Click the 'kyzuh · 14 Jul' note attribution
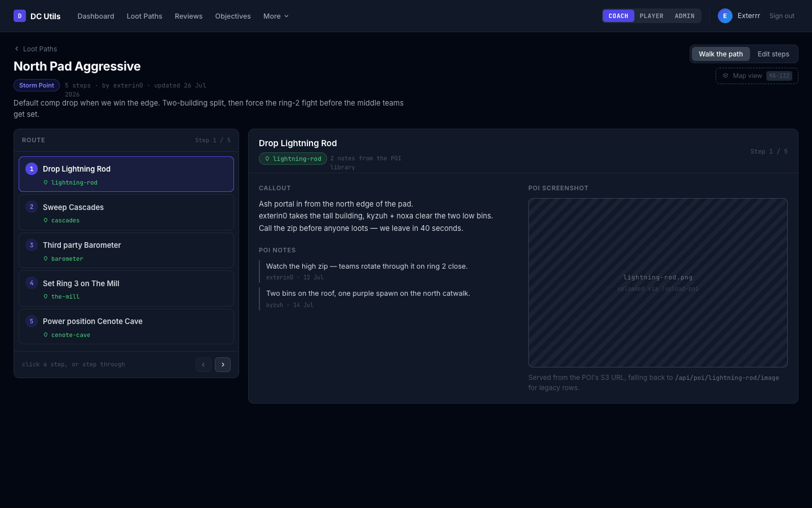The height and width of the screenshot is (508, 812). pos(290,305)
